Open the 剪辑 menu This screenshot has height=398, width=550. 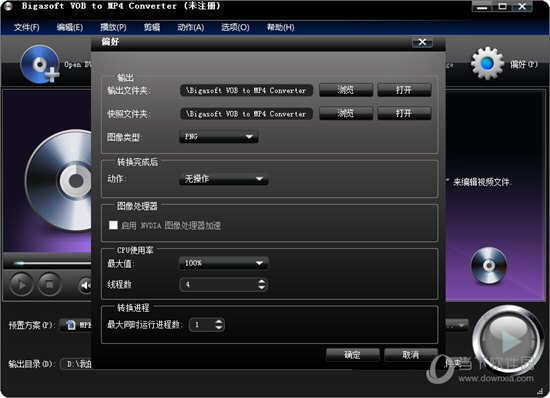pyautogui.click(x=152, y=27)
